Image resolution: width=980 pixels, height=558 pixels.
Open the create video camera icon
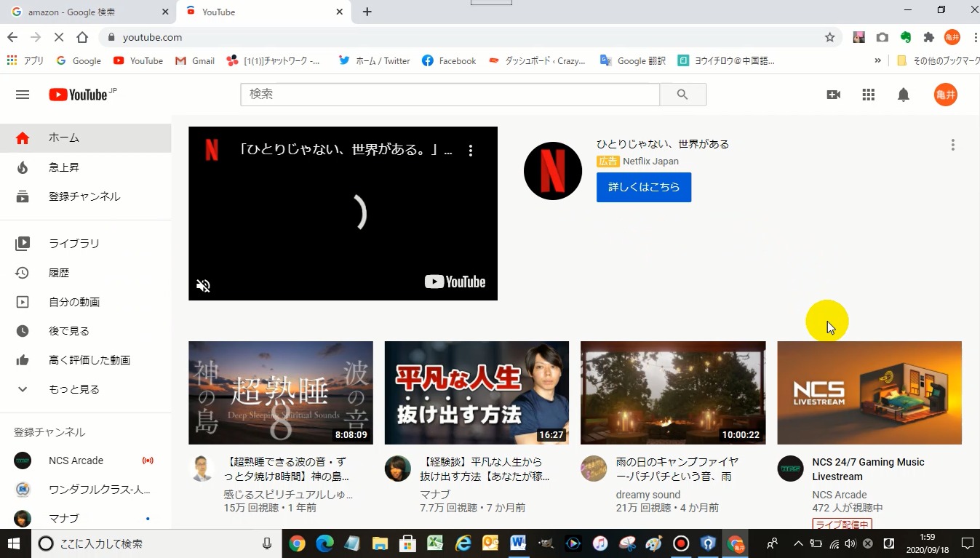click(834, 95)
